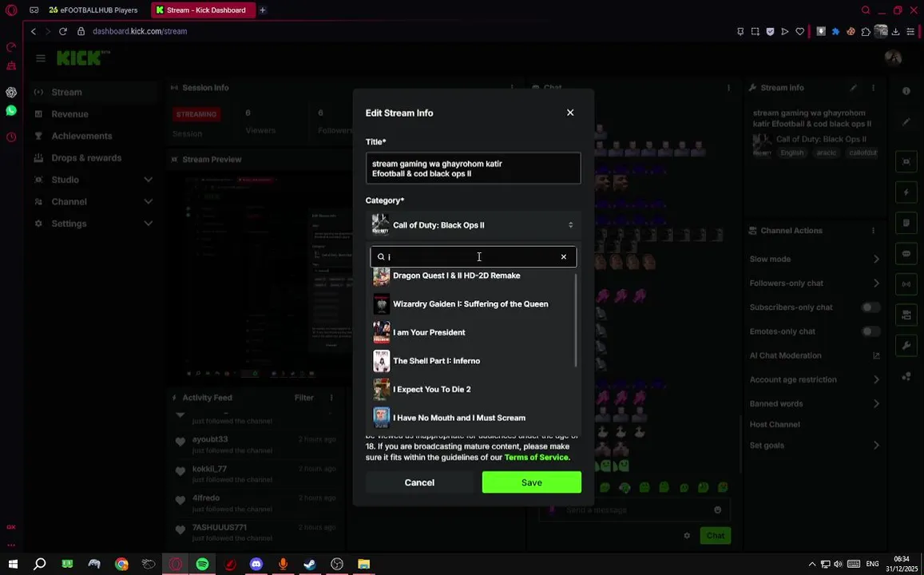Open Steam from the taskbar
The image size is (924, 575).
[x=310, y=565]
